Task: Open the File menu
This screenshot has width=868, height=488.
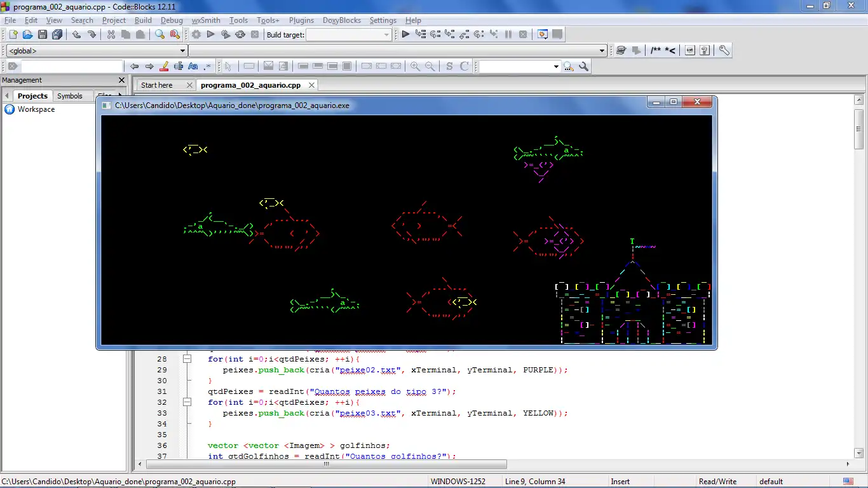Action: click(x=10, y=20)
